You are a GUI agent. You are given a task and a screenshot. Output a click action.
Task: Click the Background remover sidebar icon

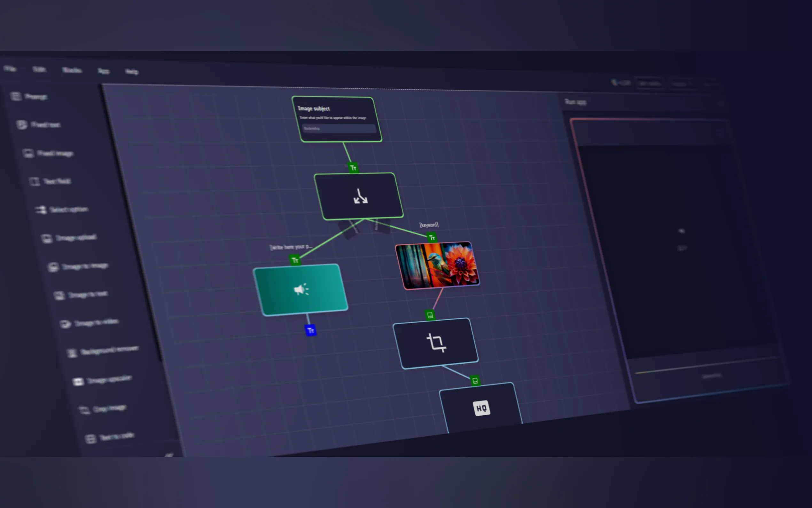point(72,353)
